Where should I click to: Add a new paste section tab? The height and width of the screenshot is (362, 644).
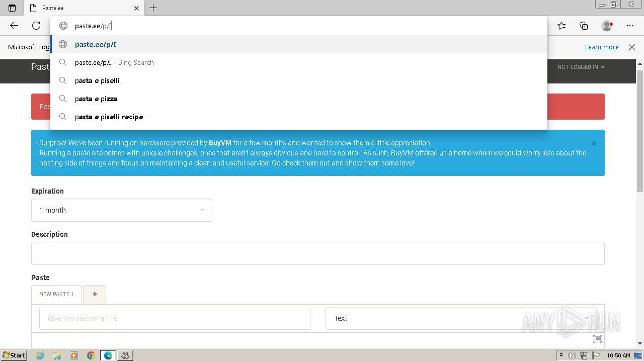pos(95,294)
